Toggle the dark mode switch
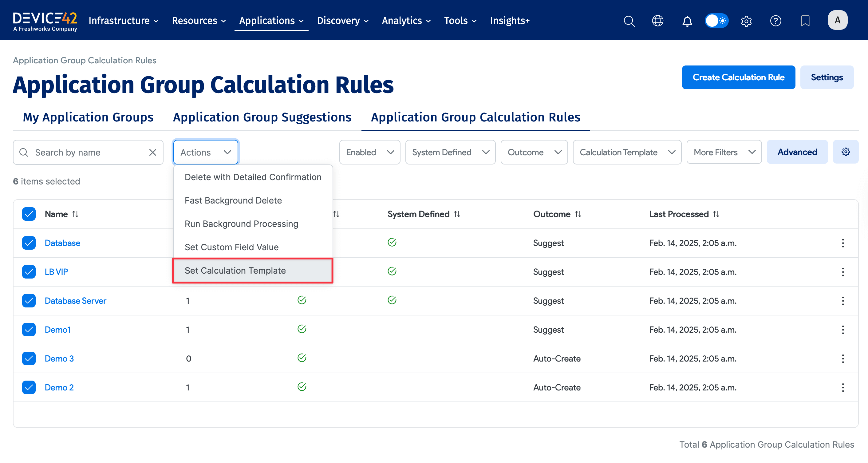 [x=716, y=21]
